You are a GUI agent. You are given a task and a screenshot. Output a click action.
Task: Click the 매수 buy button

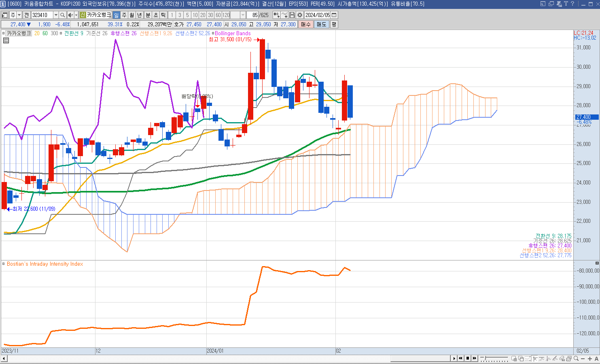[306, 24]
